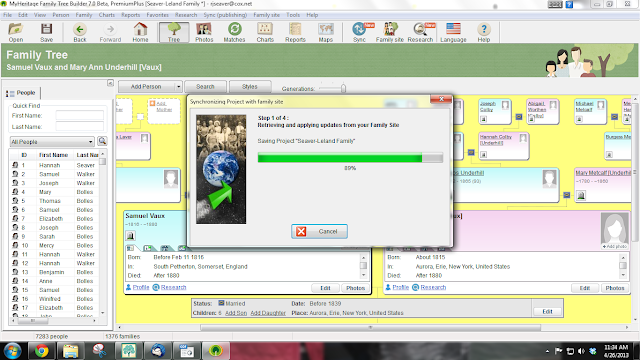Open the Family site toolbar icon

coord(389,32)
